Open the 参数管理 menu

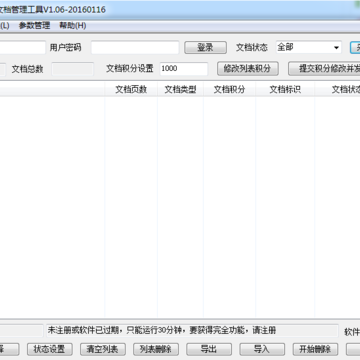pyautogui.click(x=35, y=26)
